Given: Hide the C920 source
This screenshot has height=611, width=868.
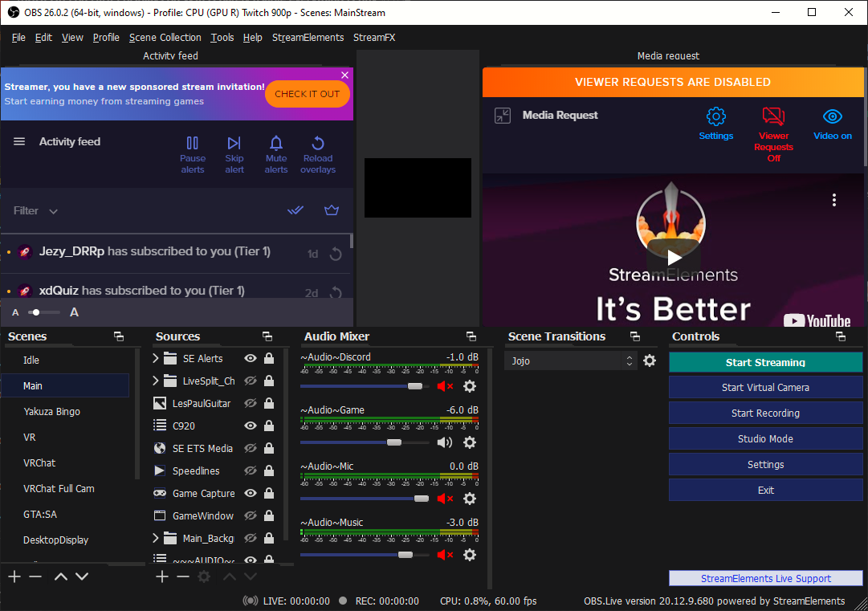Looking at the screenshot, I should 250,426.
